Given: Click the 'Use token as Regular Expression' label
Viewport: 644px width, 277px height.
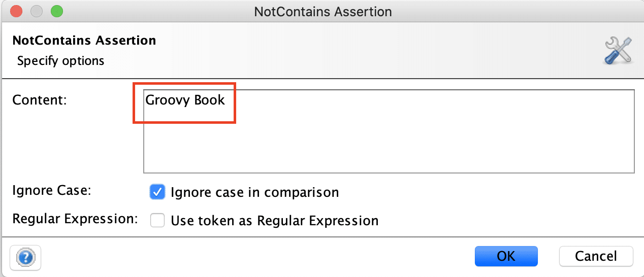Looking at the screenshot, I should tap(274, 221).
